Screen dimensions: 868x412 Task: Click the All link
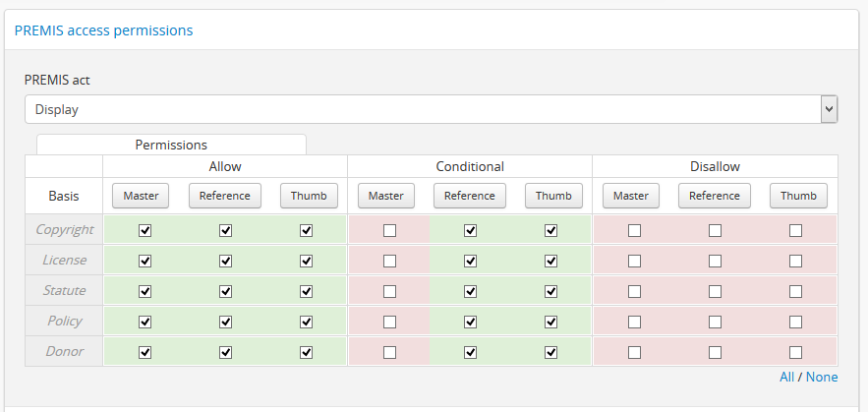click(786, 377)
